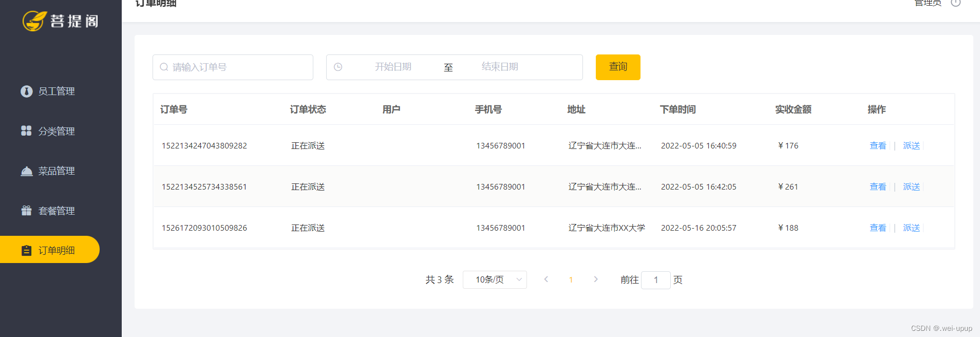Click the order time 2022-05-05 16:42:05
This screenshot has width=980, height=337.
(x=699, y=187)
